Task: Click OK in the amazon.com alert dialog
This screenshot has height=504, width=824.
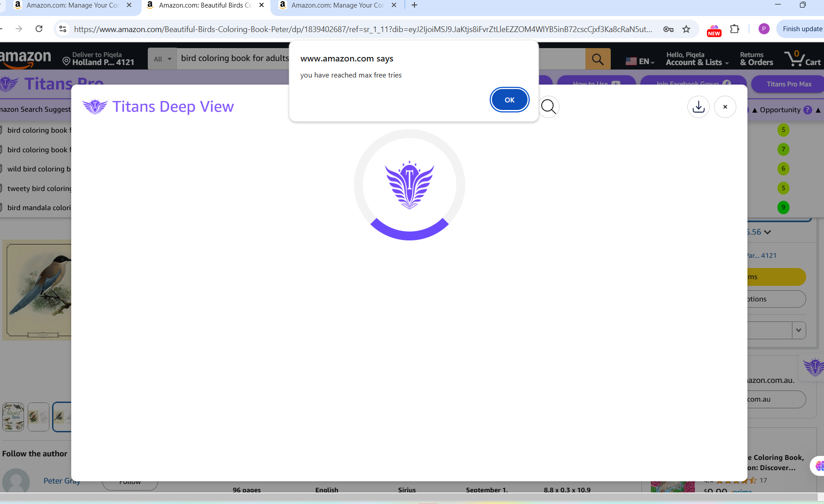Action: [x=509, y=100]
